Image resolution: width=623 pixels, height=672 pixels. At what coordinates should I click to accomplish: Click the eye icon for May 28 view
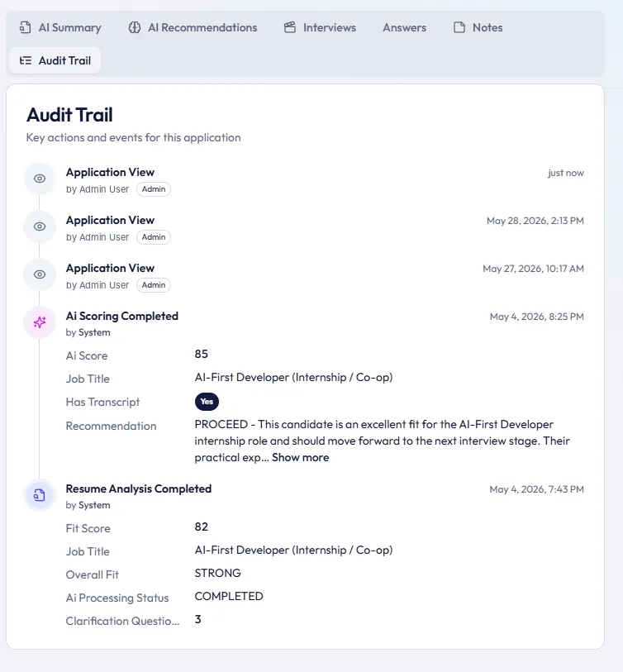click(40, 226)
